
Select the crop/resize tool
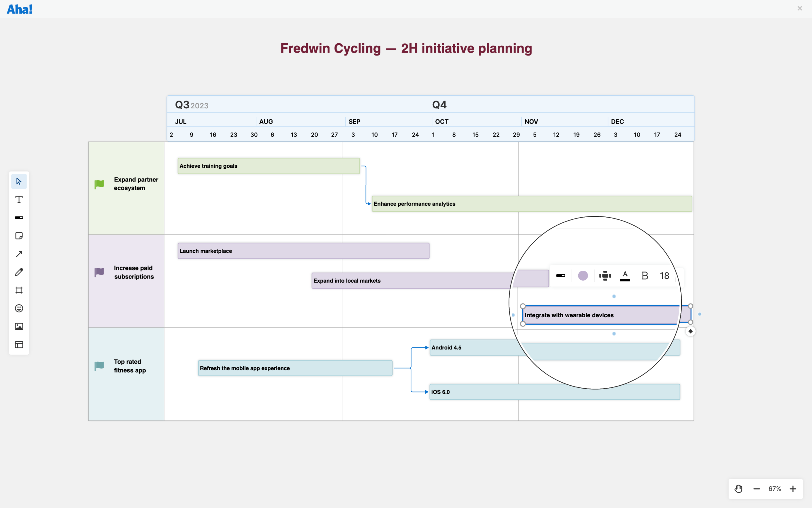19,290
